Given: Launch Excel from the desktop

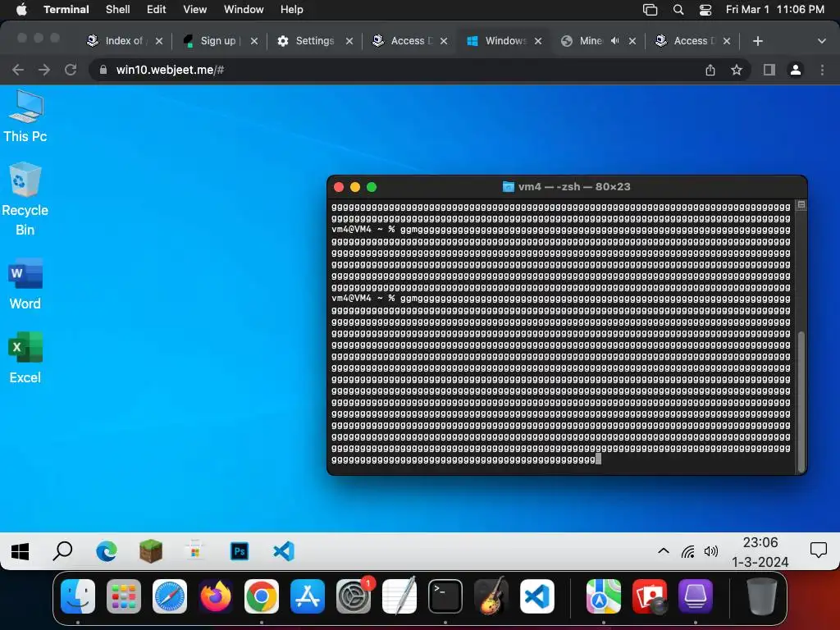Looking at the screenshot, I should (25, 358).
